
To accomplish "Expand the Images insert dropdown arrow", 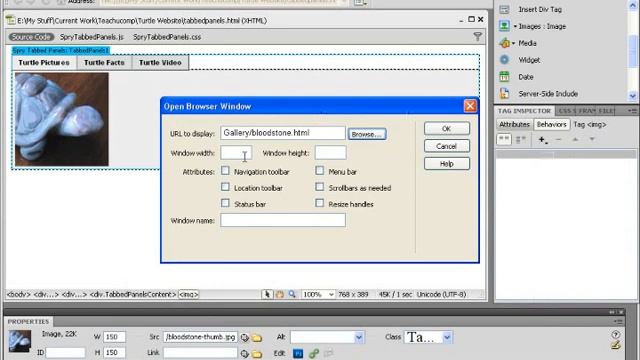I will [x=515, y=27].
